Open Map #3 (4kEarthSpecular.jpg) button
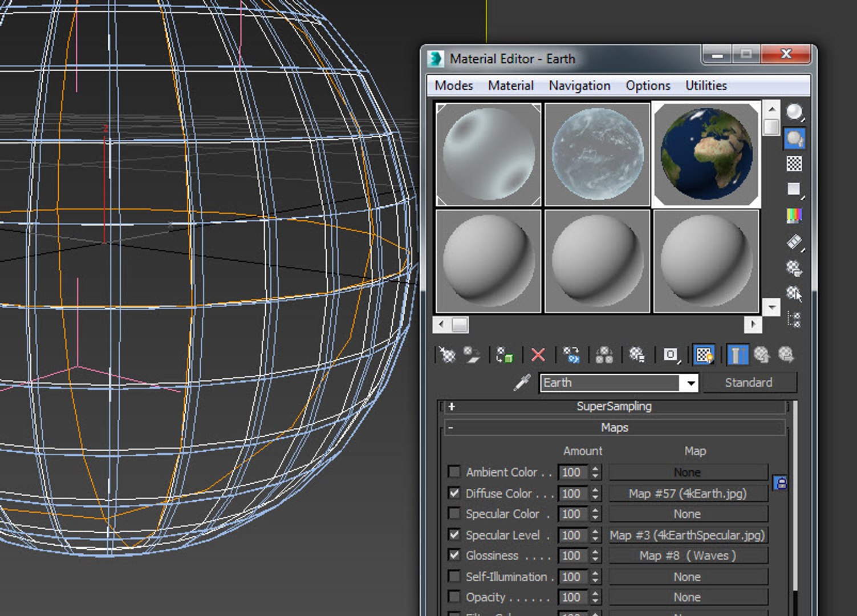The width and height of the screenshot is (857, 616). point(688,535)
